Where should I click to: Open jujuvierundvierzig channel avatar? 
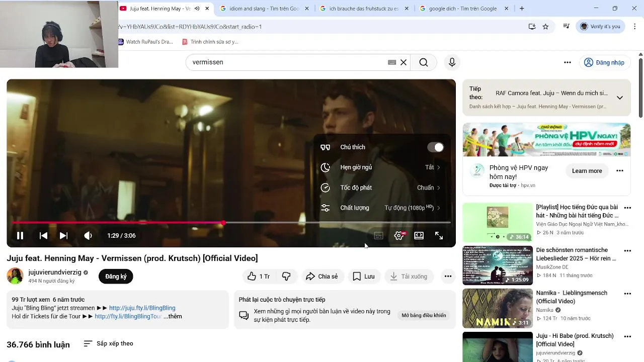15,276
